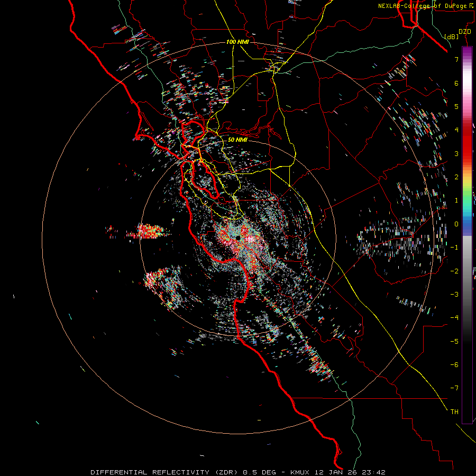
Task: Click the "0" tick label on the scale
Action: point(456,224)
